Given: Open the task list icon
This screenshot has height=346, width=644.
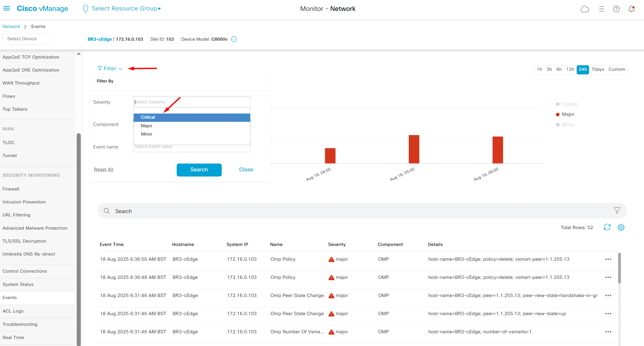Looking at the screenshot, I should [601, 9].
